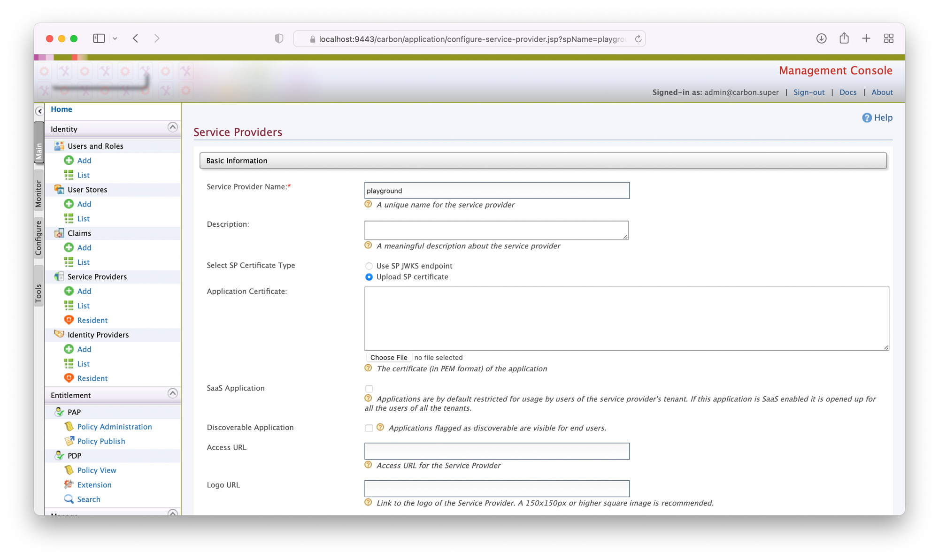Expand the Basic Information section
939x560 pixels.
(x=542, y=161)
